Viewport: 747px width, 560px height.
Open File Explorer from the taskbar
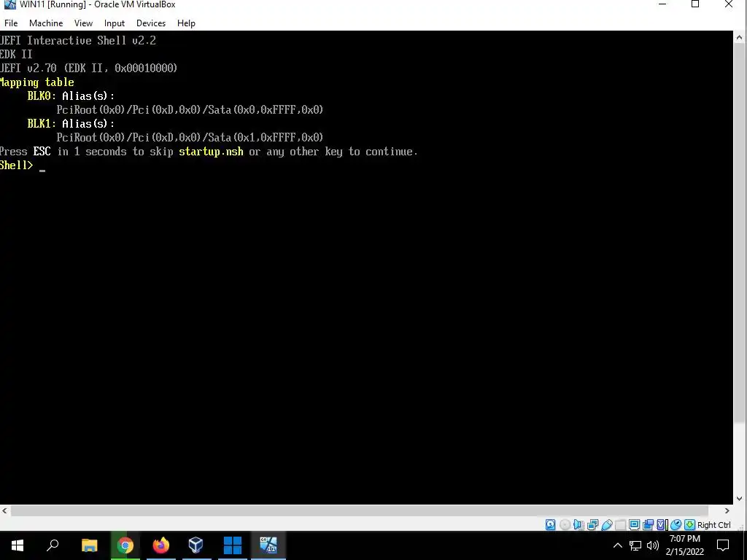click(x=89, y=545)
